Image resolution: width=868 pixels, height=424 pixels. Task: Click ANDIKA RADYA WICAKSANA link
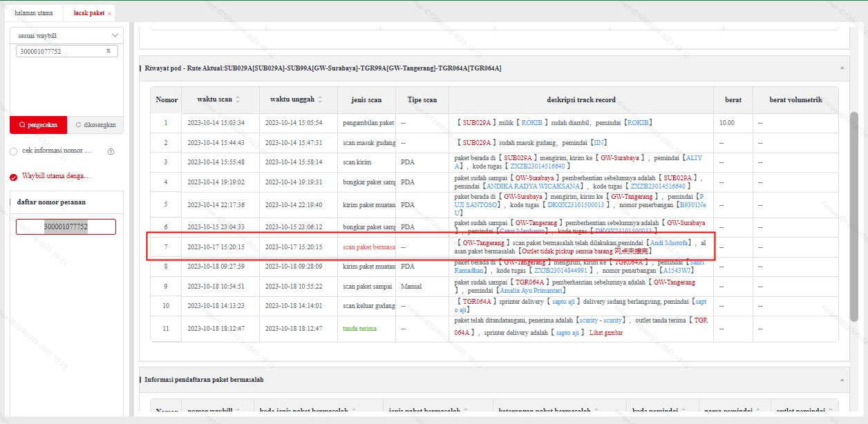[534, 186]
